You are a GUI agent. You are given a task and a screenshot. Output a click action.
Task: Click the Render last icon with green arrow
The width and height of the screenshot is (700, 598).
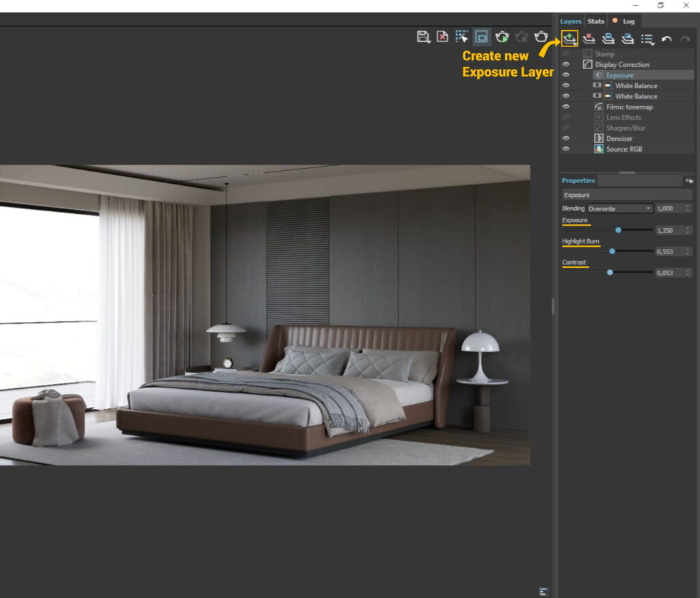501,38
